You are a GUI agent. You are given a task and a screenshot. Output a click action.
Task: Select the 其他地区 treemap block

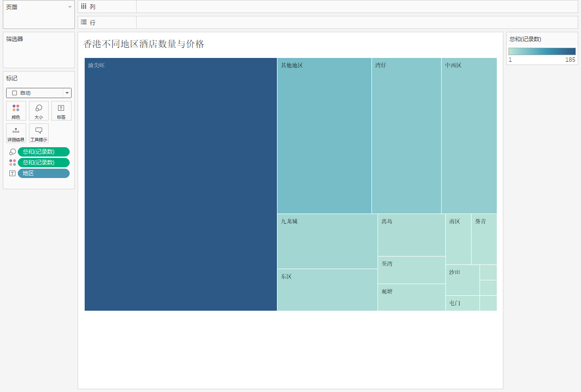324,135
